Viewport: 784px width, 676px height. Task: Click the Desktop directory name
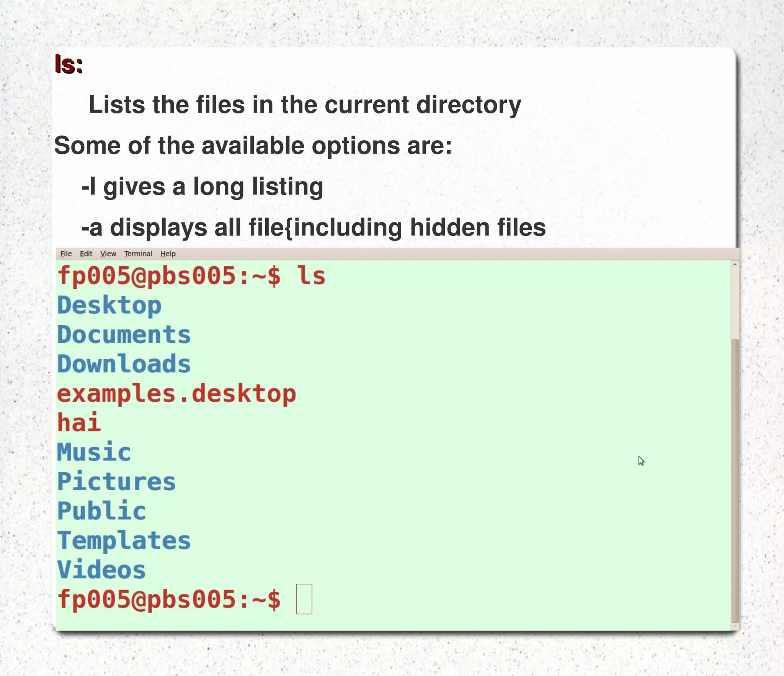point(109,306)
